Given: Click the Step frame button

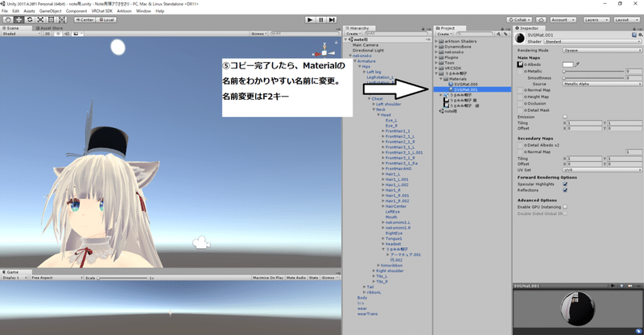Looking at the screenshot, I should [x=332, y=20].
